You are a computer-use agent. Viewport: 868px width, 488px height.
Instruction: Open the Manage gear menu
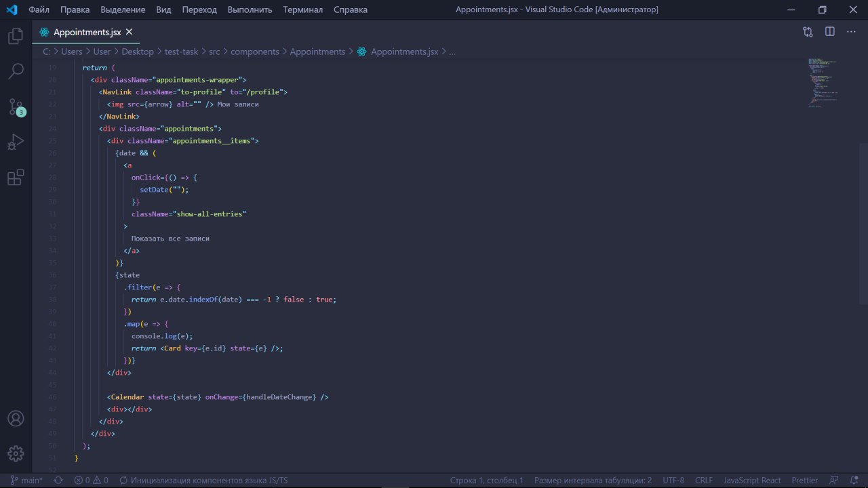(16, 453)
